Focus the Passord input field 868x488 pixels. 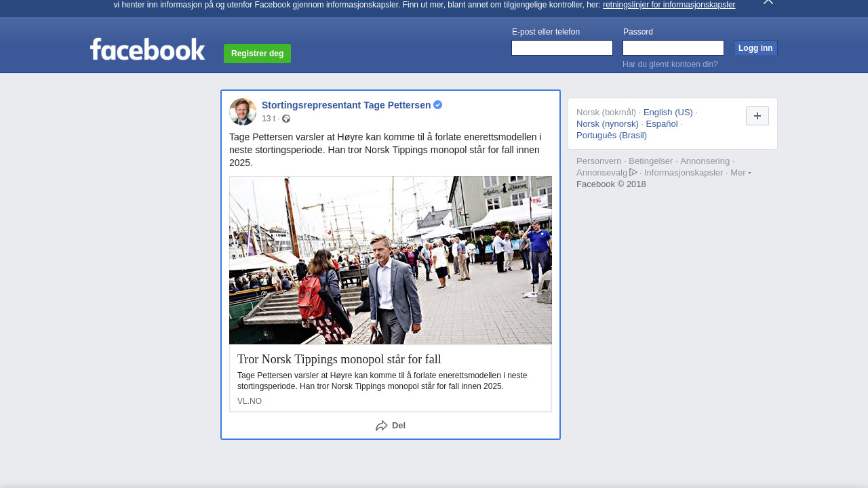click(x=673, y=47)
